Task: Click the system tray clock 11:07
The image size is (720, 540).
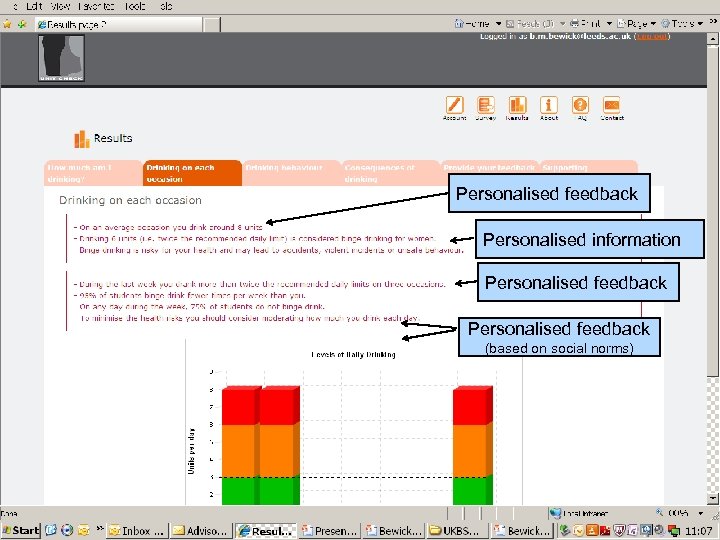Action: pyautogui.click(x=698, y=531)
